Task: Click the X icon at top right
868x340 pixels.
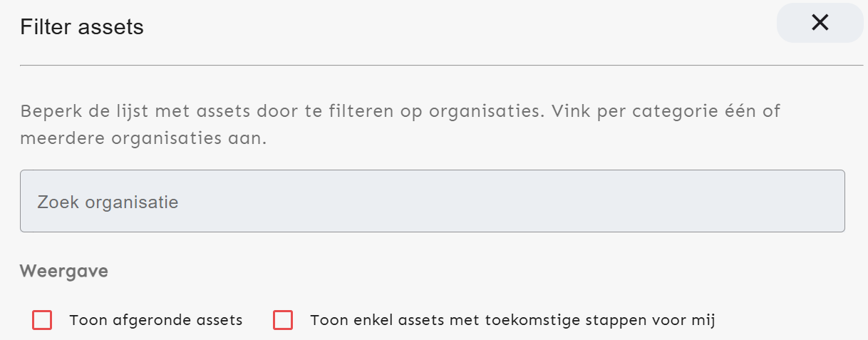Action: pos(820,23)
